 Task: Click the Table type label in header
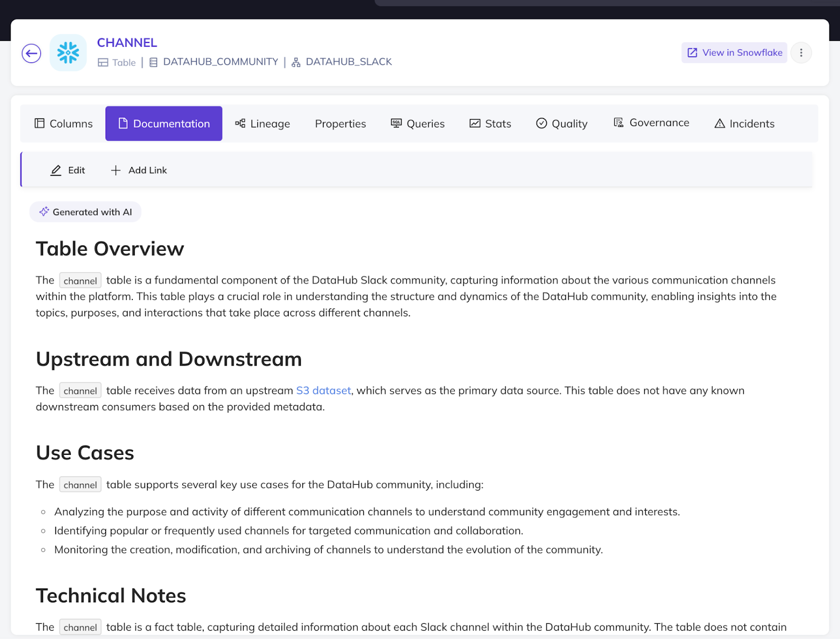[x=124, y=62]
